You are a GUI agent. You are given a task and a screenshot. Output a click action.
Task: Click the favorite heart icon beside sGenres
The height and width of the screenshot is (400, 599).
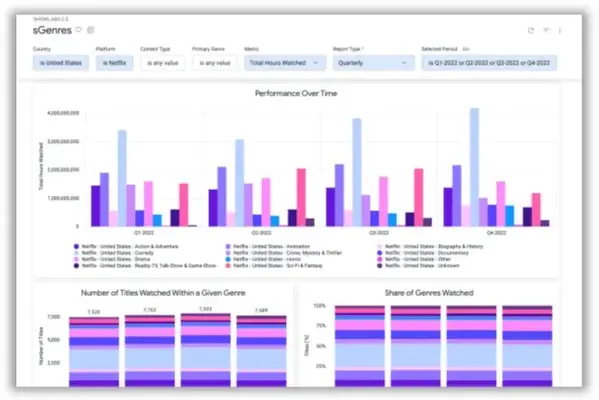pyautogui.click(x=78, y=29)
